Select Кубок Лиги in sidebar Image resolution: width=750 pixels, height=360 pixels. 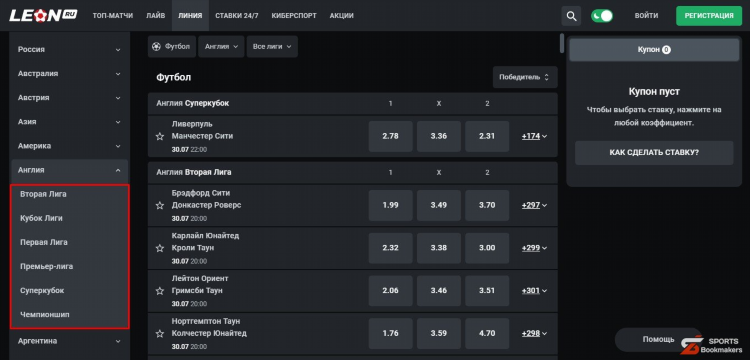click(x=69, y=218)
